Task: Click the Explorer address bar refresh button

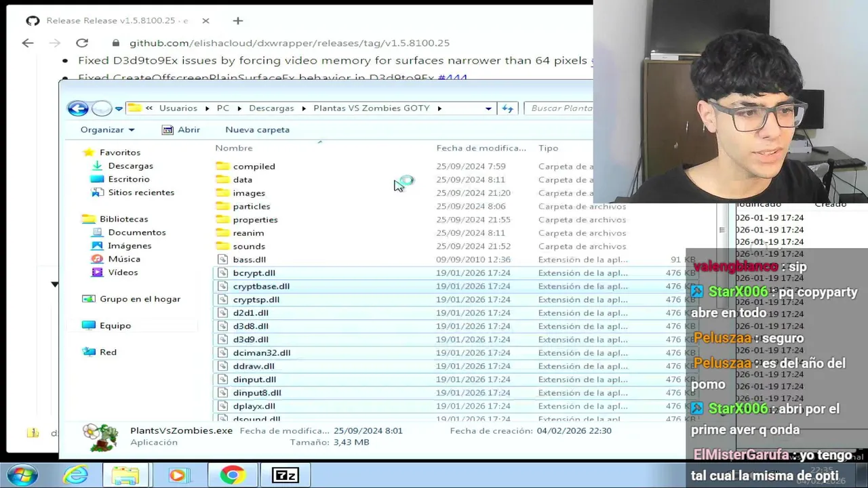Action: [508, 108]
